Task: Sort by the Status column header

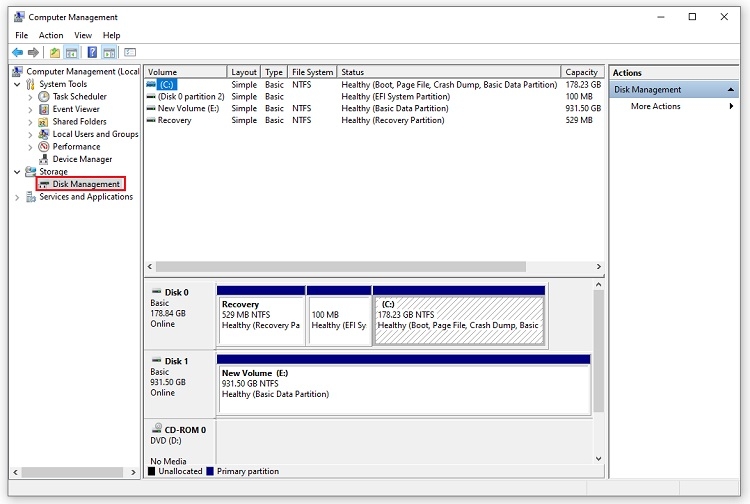Action: 449,72
